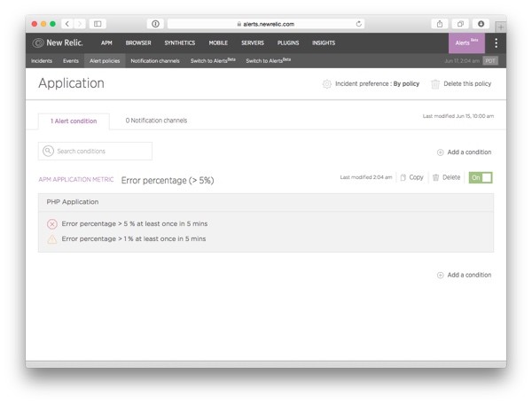
Task: Click 'Last modified Jun 15, 10:00 am' text
Action: (x=458, y=116)
